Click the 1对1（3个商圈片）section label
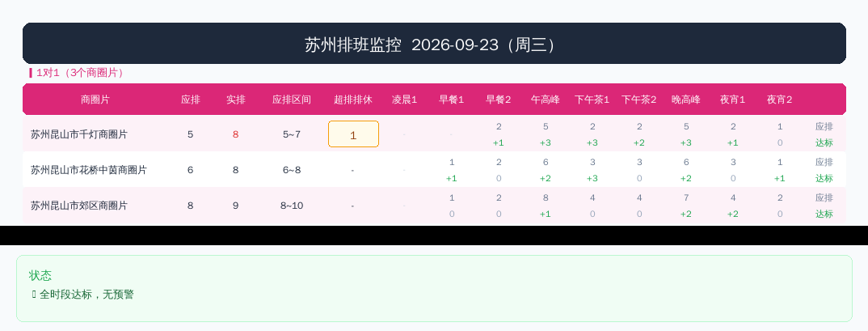Screen dimensions: 868x331 pos(81,73)
